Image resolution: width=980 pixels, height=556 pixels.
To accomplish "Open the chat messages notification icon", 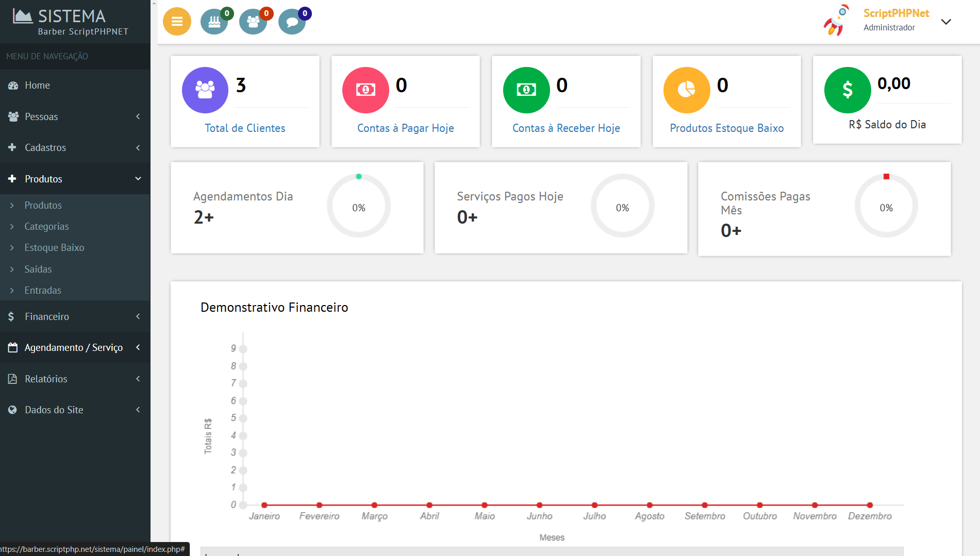I will point(292,22).
